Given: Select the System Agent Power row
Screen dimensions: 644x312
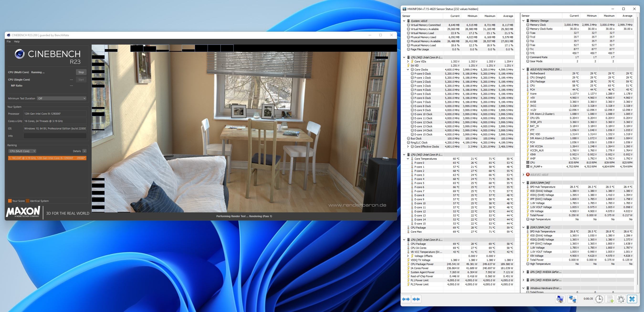Looking at the screenshot, I should click(x=458, y=272).
